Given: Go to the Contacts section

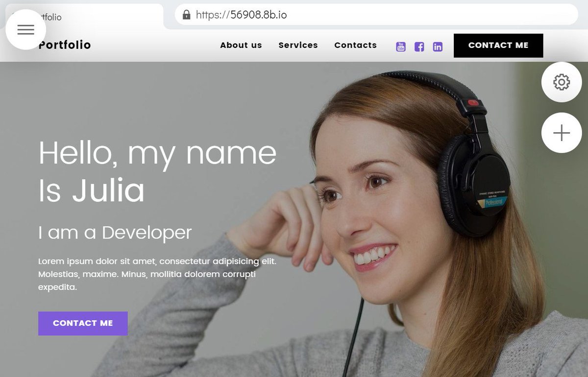Looking at the screenshot, I should pyautogui.click(x=356, y=45).
